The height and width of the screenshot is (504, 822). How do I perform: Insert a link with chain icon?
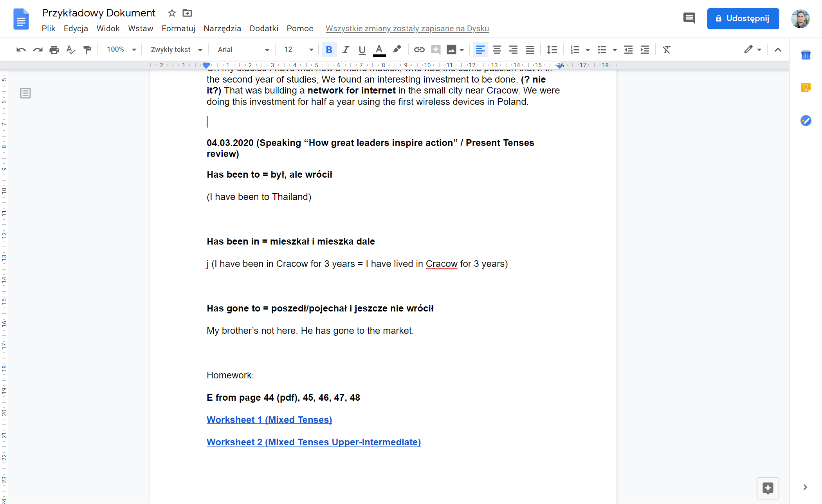[419, 50]
